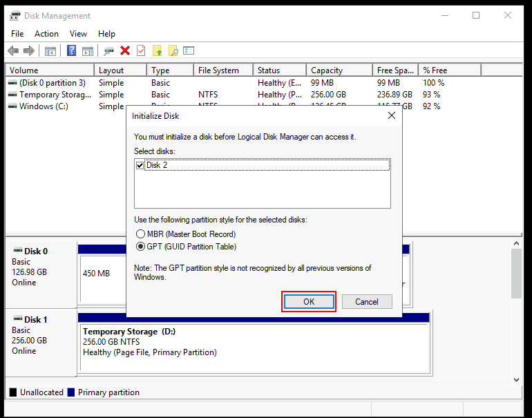Select the GPT (GUID Partition Table) option

tap(141, 246)
